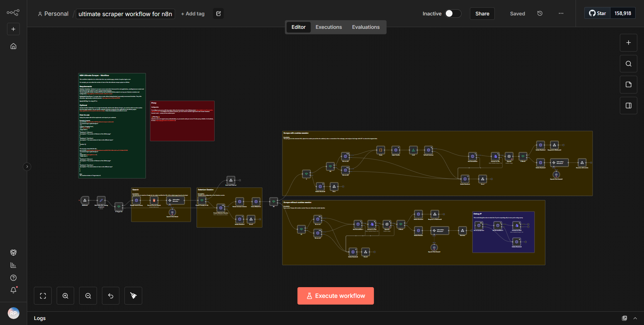Switch to the Evaluations tab

tap(366, 27)
